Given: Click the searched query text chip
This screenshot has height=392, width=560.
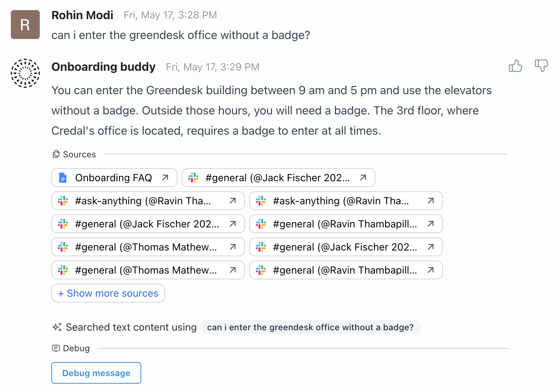Looking at the screenshot, I should [x=310, y=327].
